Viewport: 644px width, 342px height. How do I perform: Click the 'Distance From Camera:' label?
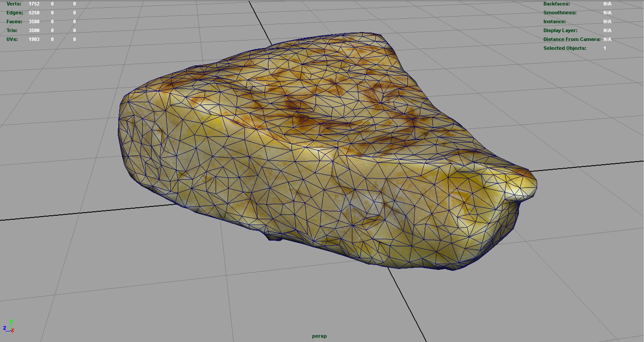pos(572,39)
